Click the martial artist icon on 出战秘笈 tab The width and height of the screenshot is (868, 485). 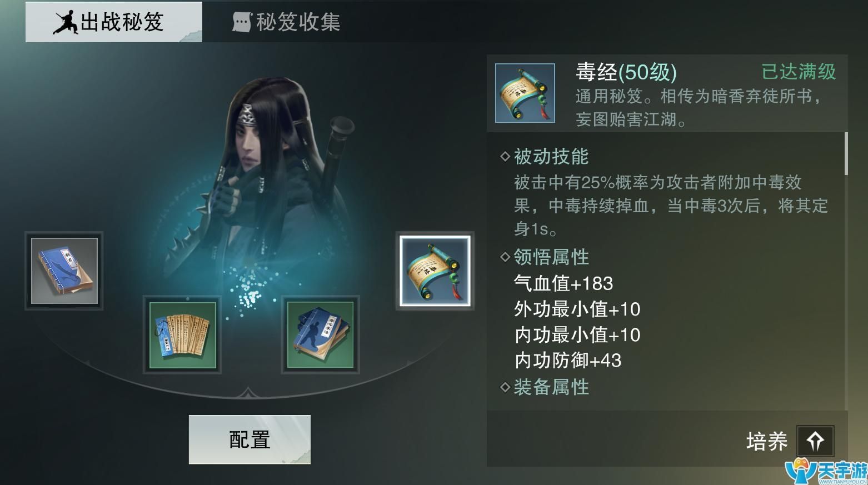[x=66, y=22]
